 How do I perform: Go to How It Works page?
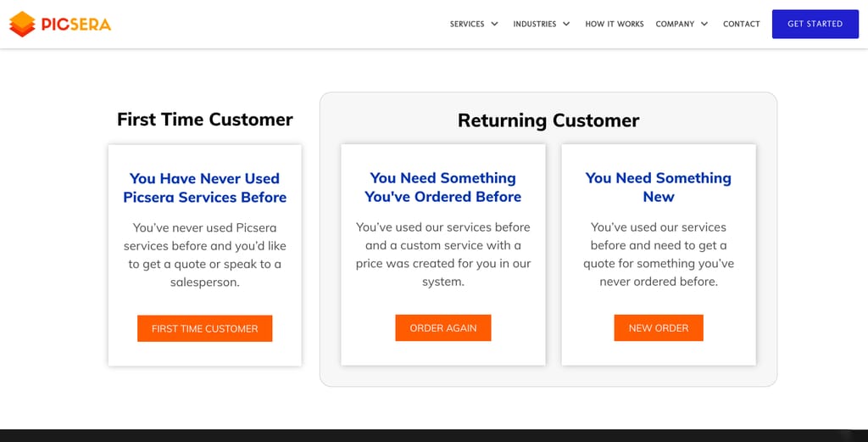pyautogui.click(x=615, y=24)
